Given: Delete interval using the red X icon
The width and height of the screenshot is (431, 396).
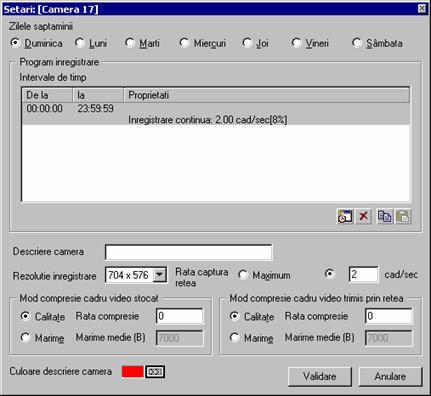Looking at the screenshot, I should coord(363,216).
